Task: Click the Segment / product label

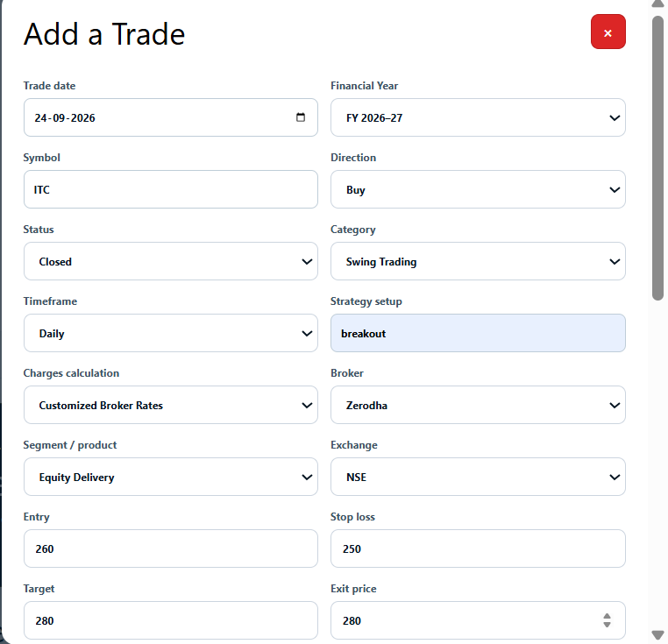Action: [x=70, y=445]
